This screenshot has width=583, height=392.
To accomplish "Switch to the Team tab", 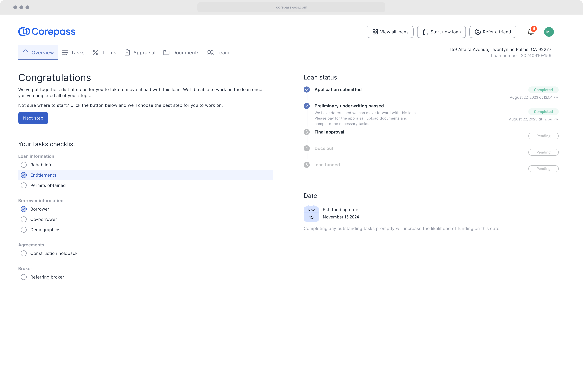I will click(x=218, y=52).
